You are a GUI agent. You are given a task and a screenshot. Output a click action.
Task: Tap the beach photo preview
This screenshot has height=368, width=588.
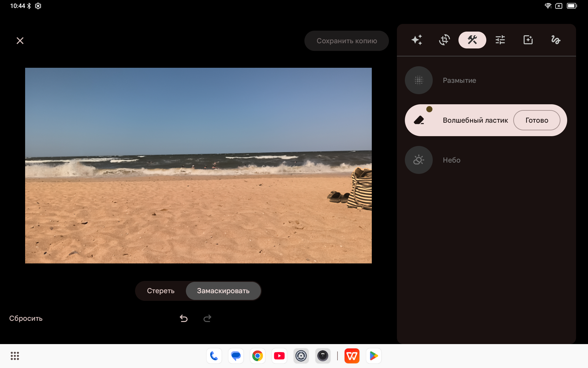click(x=198, y=166)
